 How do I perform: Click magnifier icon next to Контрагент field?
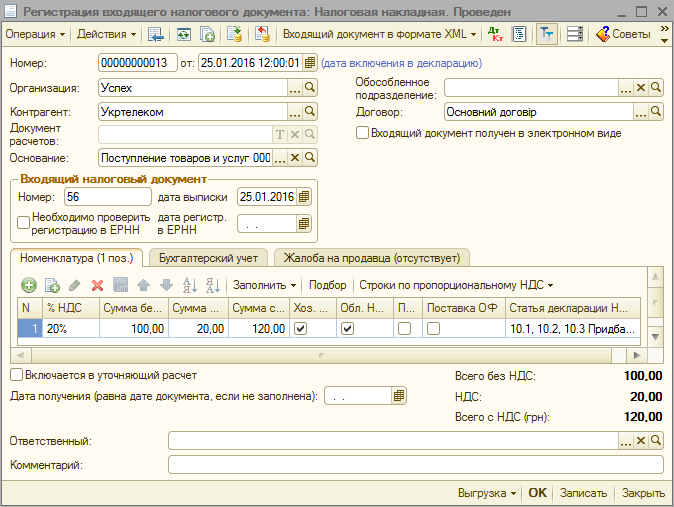310,113
